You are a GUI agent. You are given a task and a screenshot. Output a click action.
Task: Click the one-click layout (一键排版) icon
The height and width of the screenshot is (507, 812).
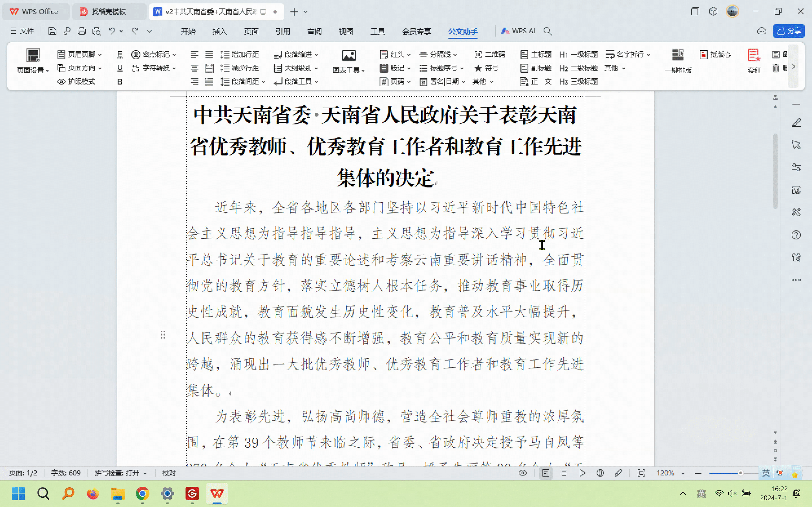coord(678,55)
